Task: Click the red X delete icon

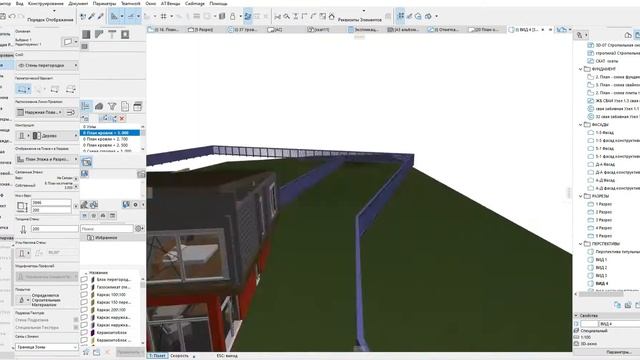Action: pos(122,118)
